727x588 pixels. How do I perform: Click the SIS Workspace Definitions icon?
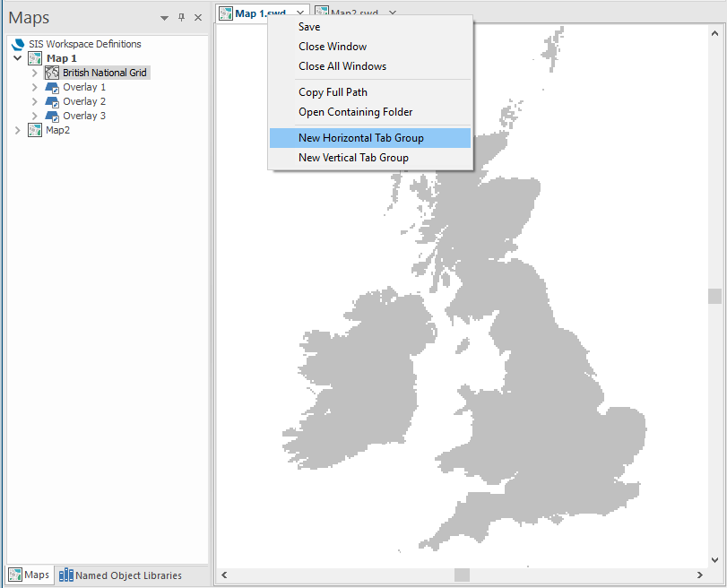click(18, 44)
